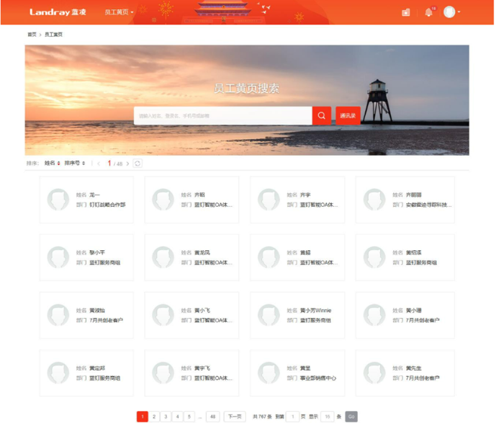Click the employee search input field
The width and height of the screenshot is (504, 426).
pos(222,115)
